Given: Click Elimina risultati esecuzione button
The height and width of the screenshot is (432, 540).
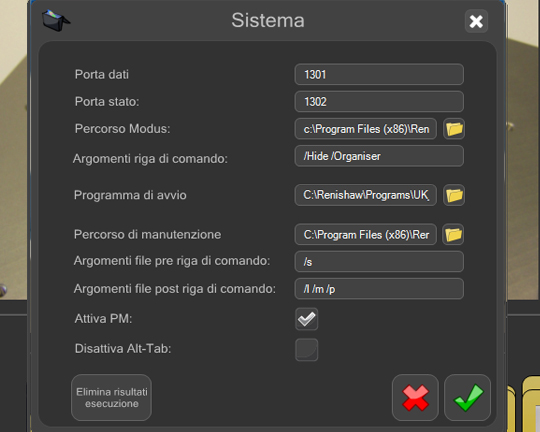Looking at the screenshot, I should point(112,398).
